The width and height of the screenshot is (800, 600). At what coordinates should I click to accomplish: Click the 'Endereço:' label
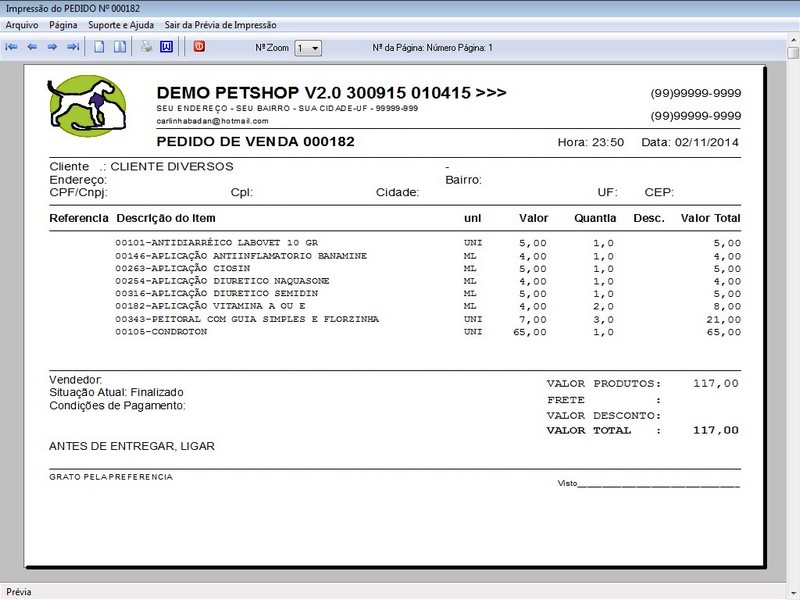[x=78, y=180]
